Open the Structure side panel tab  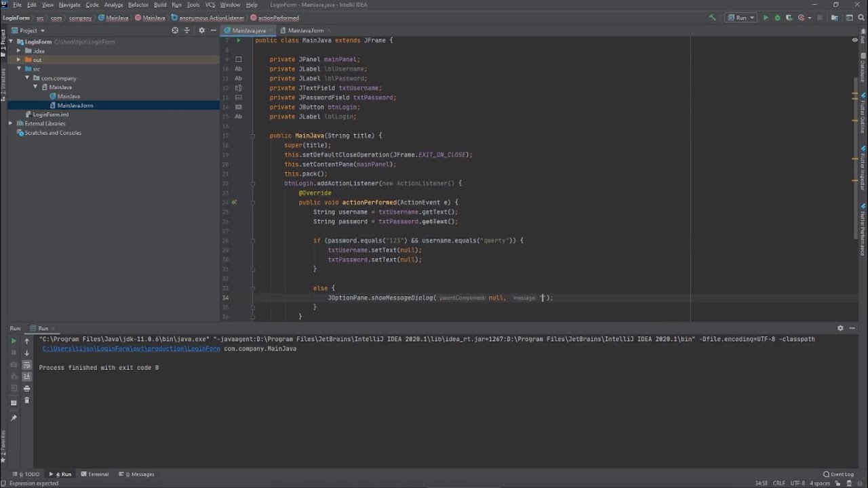(3, 85)
